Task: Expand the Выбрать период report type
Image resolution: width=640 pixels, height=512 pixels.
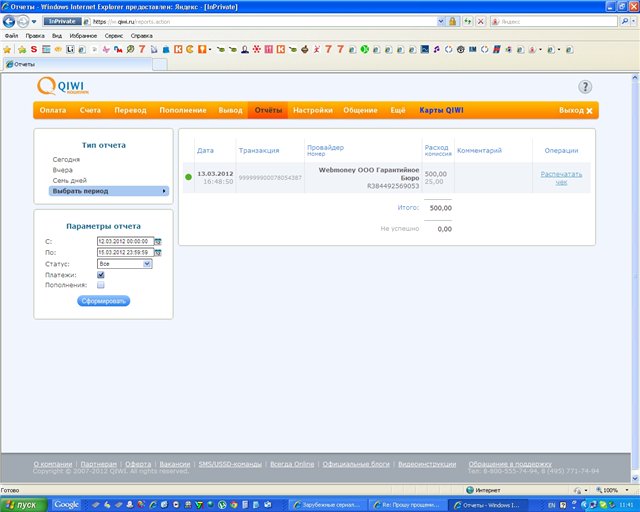Action: coord(109,190)
